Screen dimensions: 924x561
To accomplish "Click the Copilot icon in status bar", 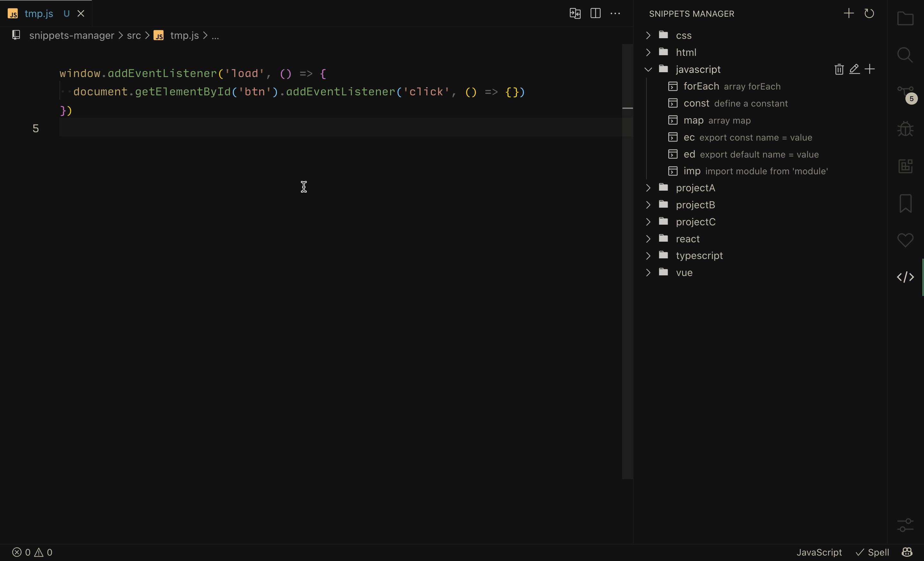I will pyautogui.click(x=907, y=552).
